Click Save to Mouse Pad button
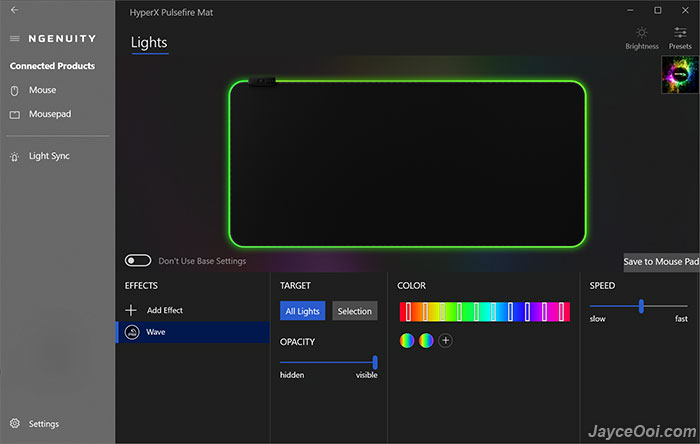 coord(661,262)
